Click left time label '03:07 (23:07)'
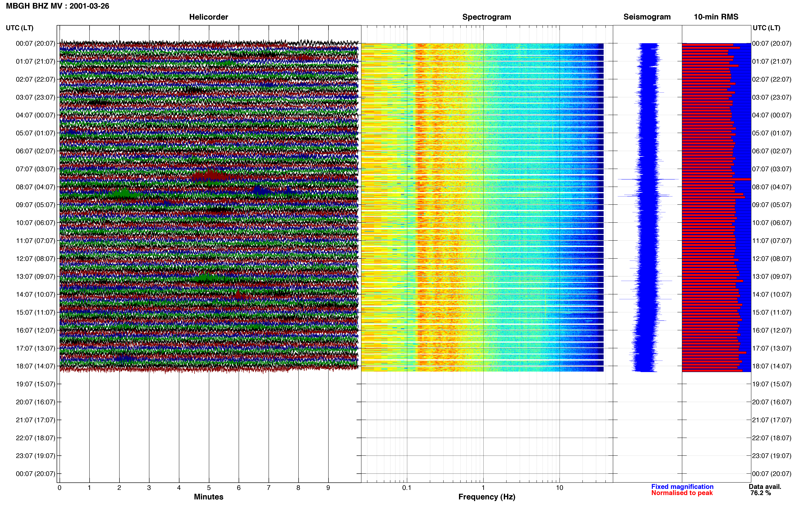Image resolution: width=812 pixels, height=508 pixels. tap(36, 97)
